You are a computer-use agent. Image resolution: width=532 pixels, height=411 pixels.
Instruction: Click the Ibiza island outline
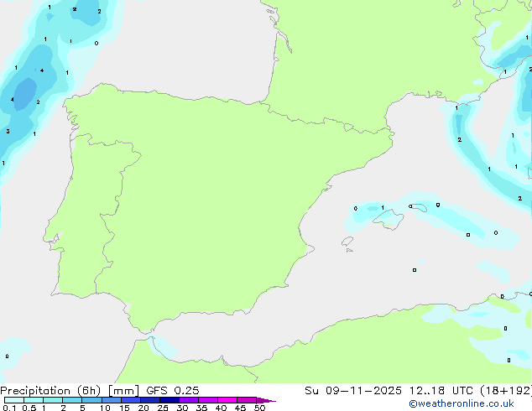click(x=347, y=242)
